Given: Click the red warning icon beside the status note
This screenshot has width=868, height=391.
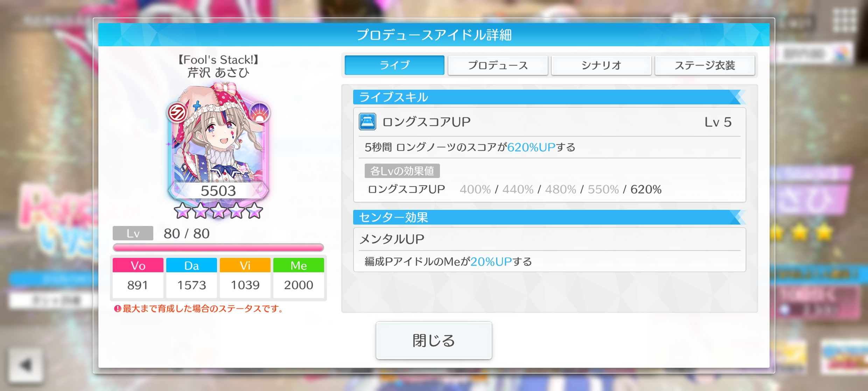Looking at the screenshot, I should click(118, 309).
